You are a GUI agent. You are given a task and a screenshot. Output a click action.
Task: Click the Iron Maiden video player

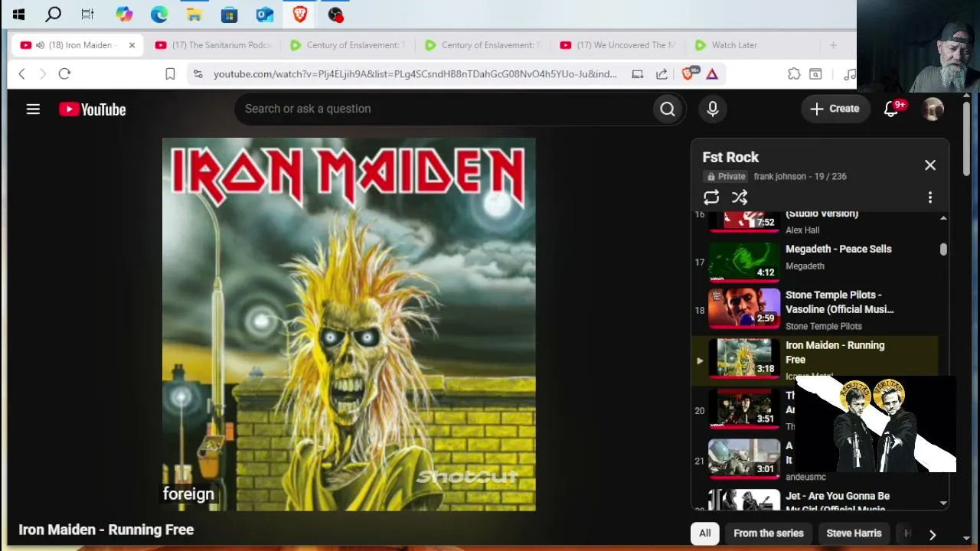tap(348, 324)
